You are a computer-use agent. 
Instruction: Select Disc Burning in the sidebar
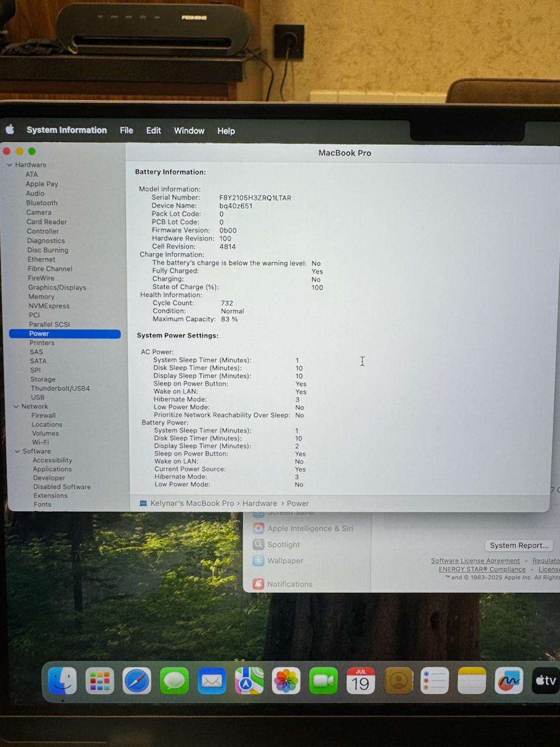pyautogui.click(x=48, y=250)
